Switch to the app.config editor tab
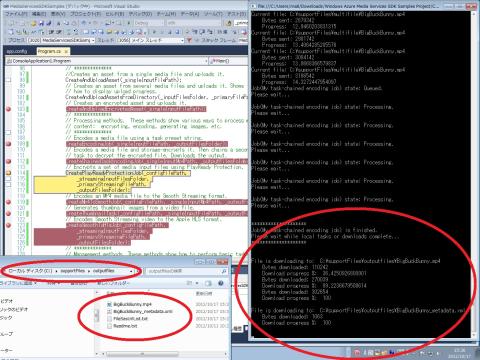This screenshot has height=360, width=480. 17,51
